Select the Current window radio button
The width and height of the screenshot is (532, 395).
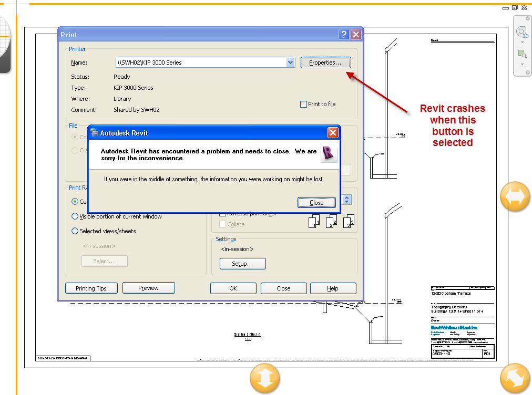[74, 202]
